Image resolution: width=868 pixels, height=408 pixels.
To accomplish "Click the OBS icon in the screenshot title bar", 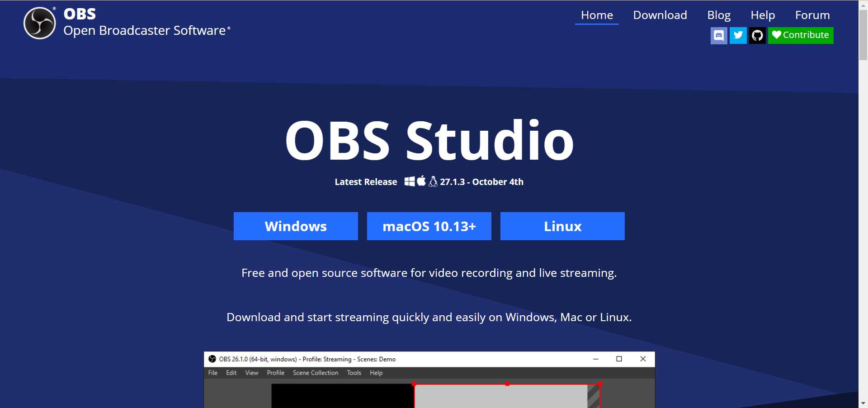I will click(x=213, y=359).
